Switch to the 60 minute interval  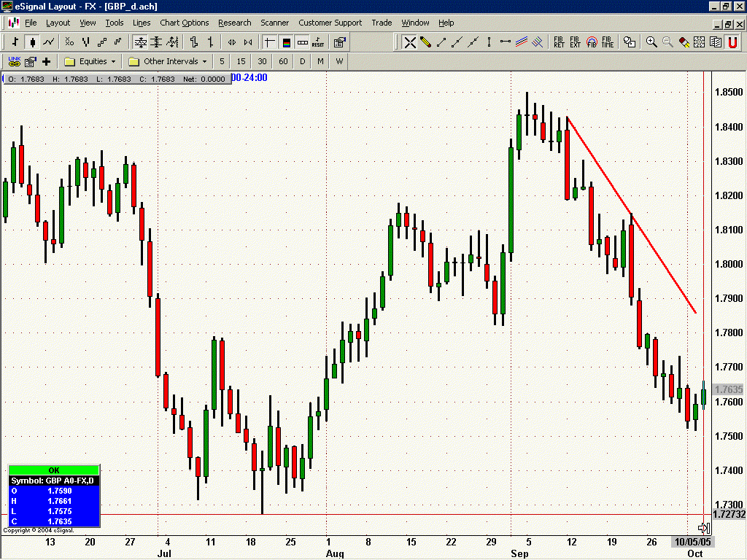click(284, 61)
